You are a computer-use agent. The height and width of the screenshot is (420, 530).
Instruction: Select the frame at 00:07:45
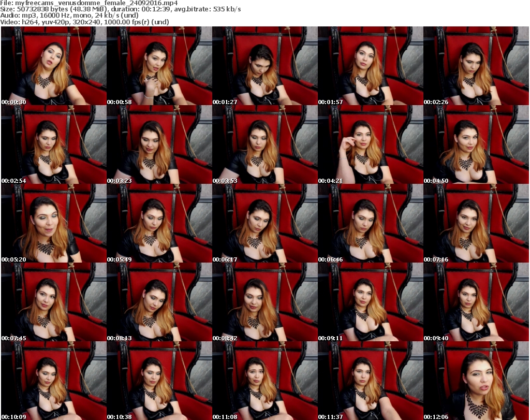(x=54, y=302)
